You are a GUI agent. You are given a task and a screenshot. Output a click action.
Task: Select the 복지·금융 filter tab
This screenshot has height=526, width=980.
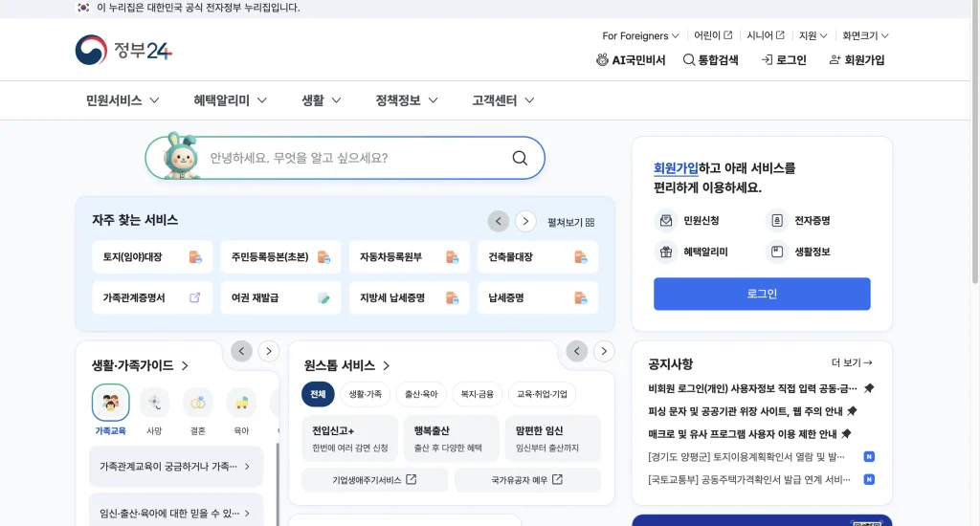[x=478, y=394]
